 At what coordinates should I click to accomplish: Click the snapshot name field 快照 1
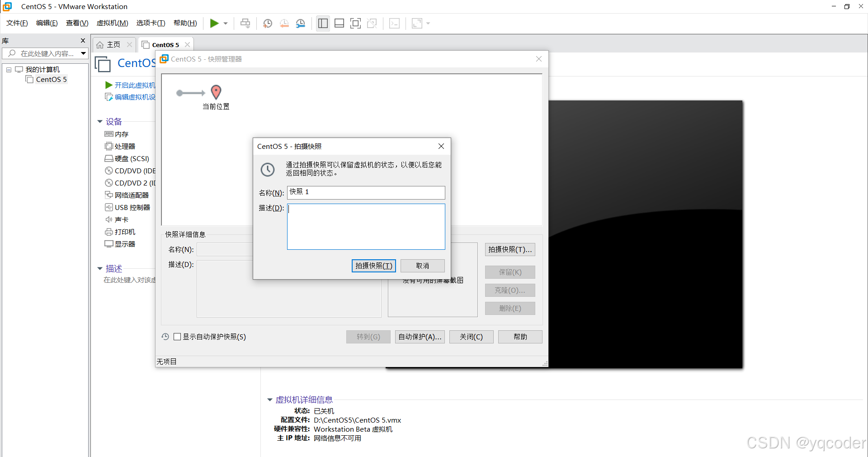366,192
